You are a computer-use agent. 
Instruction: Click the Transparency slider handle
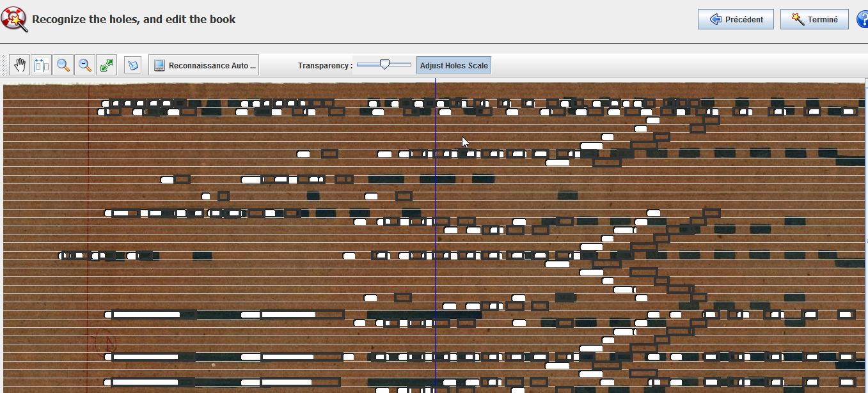[x=384, y=64]
